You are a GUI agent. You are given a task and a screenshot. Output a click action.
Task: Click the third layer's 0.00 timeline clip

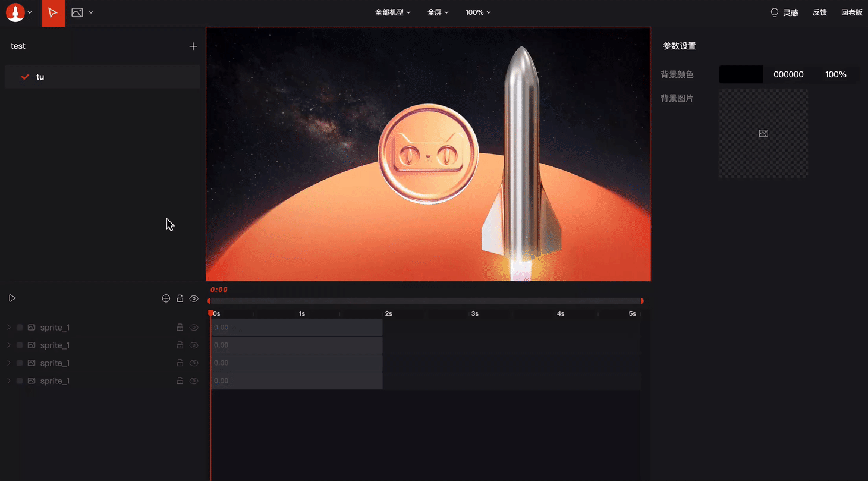coord(297,363)
